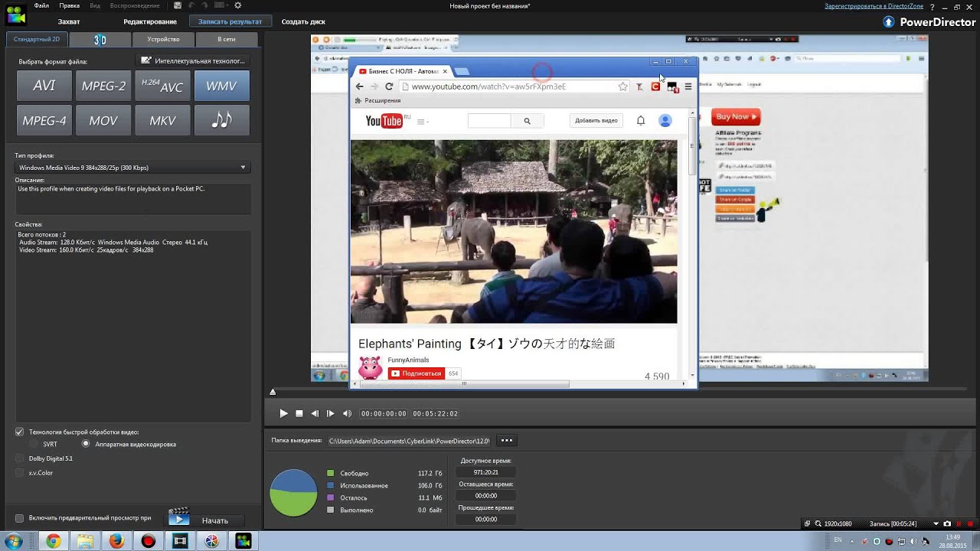Open YouTube guide menu next to logo
The image size is (980, 551).
point(422,121)
